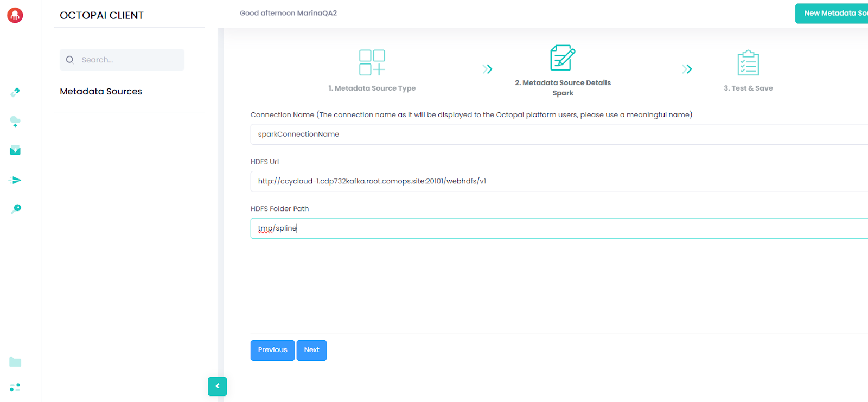Click the Metadata Source Details step icon
This screenshot has height=402, width=868.
(563, 58)
